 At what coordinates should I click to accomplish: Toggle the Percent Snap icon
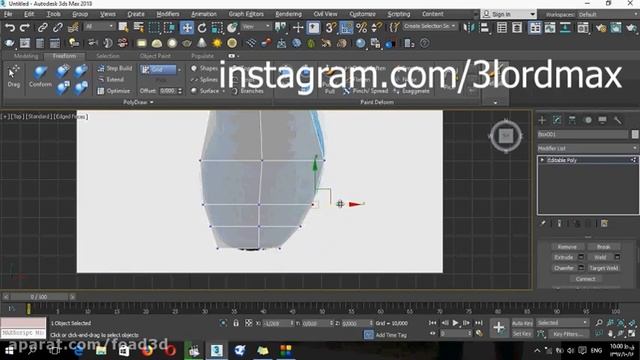pos(362,28)
